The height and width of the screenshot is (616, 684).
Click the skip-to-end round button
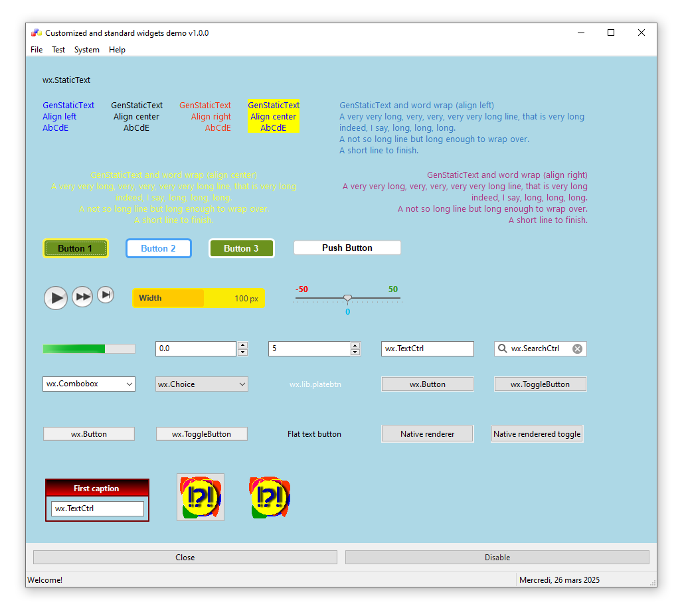(x=106, y=295)
